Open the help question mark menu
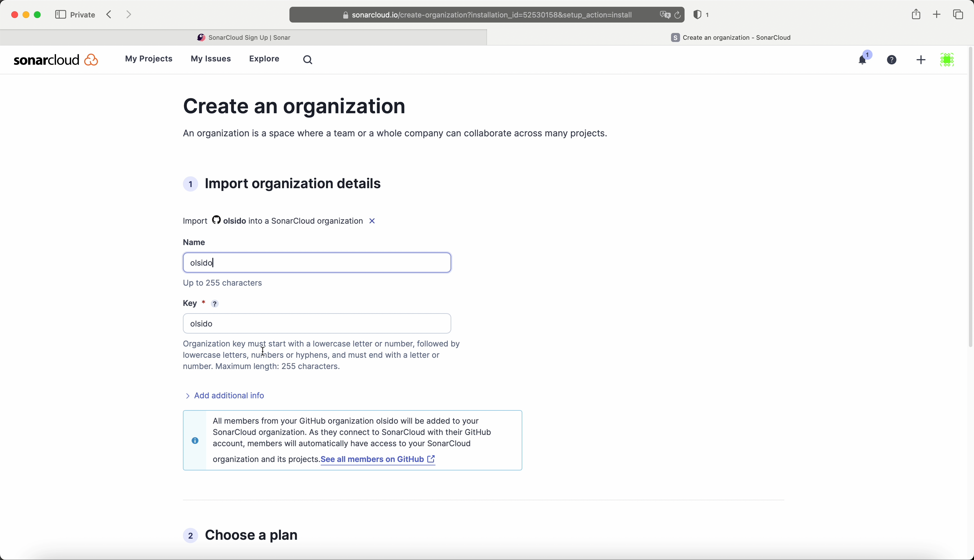Screen dimensions: 974x560 pyautogui.click(x=892, y=60)
